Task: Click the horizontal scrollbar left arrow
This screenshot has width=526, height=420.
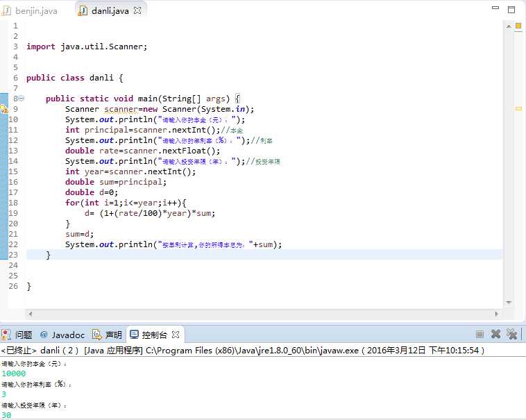Action: click(x=31, y=314)
